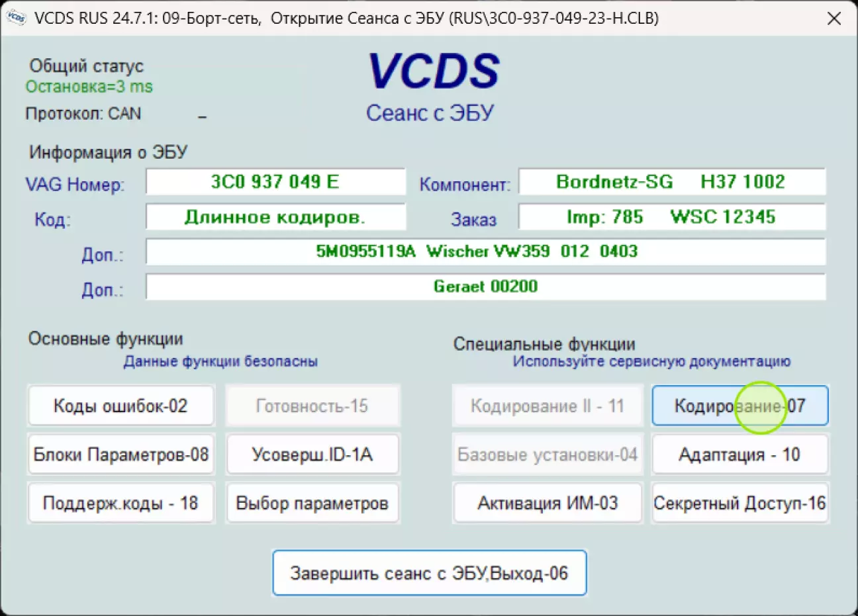Viewport: 858px width, 616px height.
Task: Close the VCDS window
Action: coord(834,18)
